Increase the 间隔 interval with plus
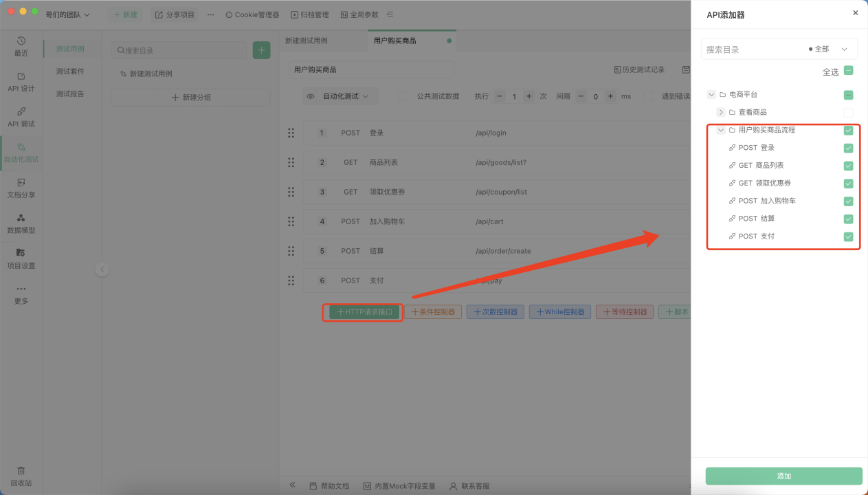The width and height of the screenshot is (868, 495). 611,97
